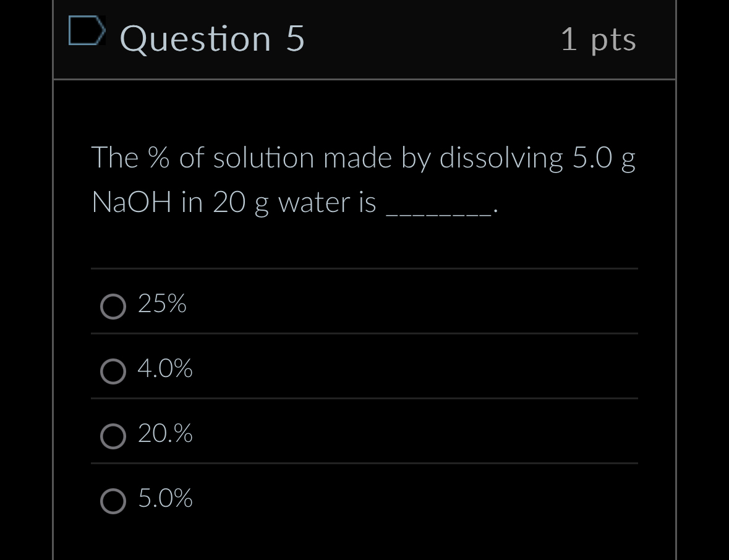Select the 4.0% answer radio button
This screenshot has height=560, width=729.
tap(113, 371)
